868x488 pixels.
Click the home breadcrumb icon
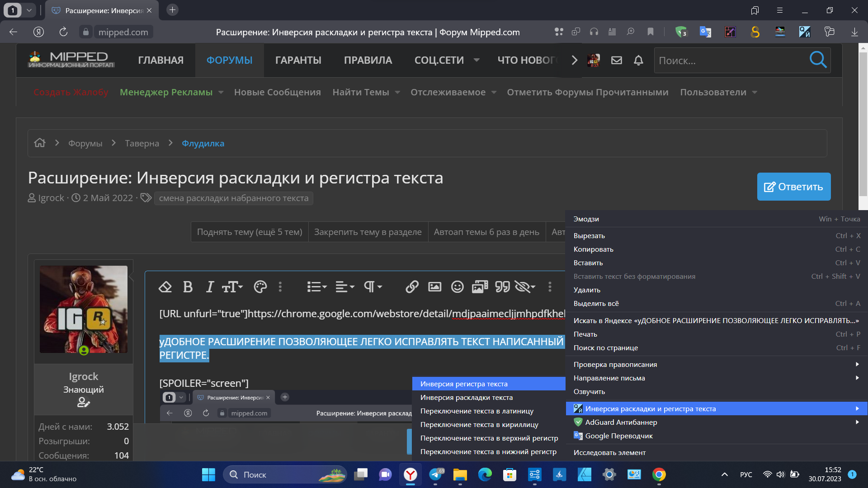coord(40,143)
